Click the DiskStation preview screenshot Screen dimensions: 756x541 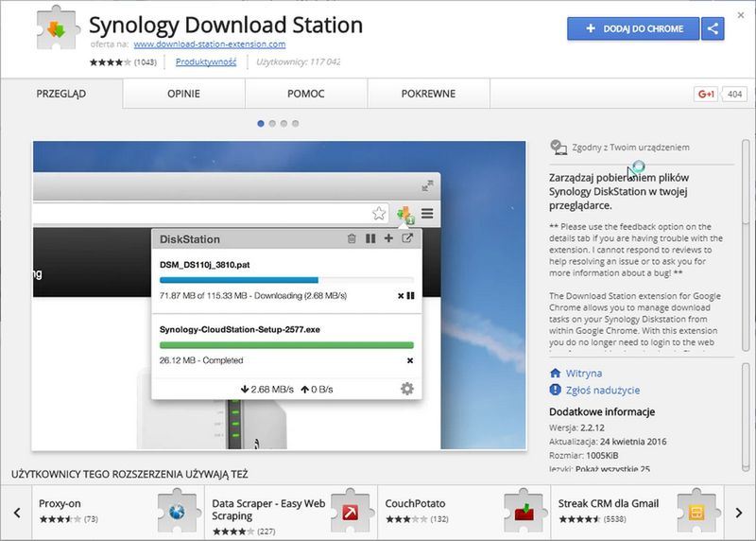279,295
